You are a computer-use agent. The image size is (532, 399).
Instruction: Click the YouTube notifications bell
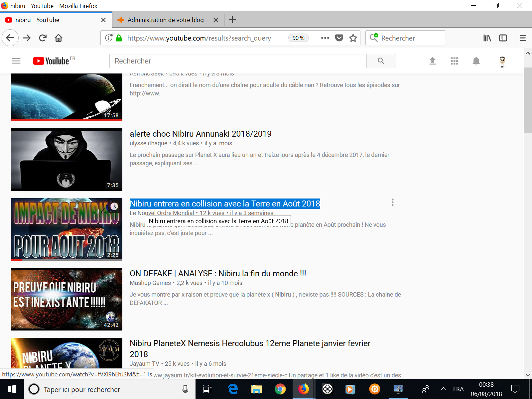[x=476, y=61]
